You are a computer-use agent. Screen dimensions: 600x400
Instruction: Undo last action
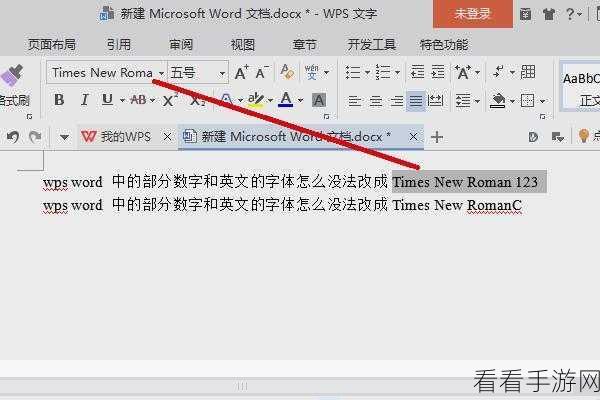(x=13, y=137)
